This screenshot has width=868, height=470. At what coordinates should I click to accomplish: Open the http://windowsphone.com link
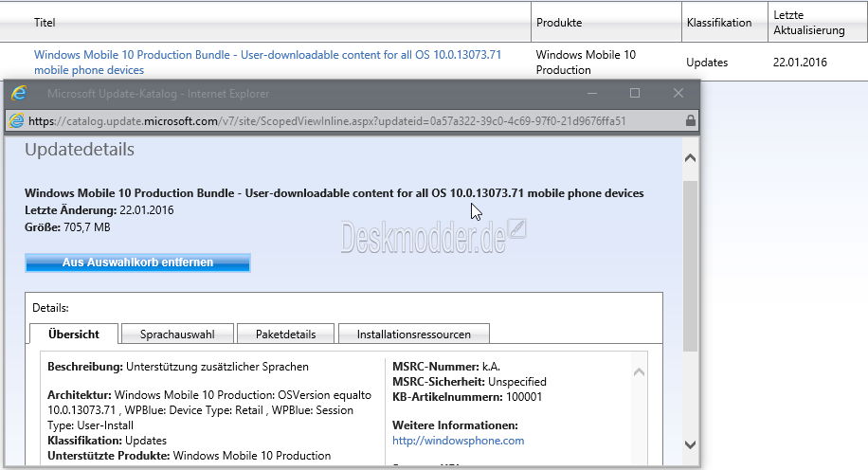point(458,441)
